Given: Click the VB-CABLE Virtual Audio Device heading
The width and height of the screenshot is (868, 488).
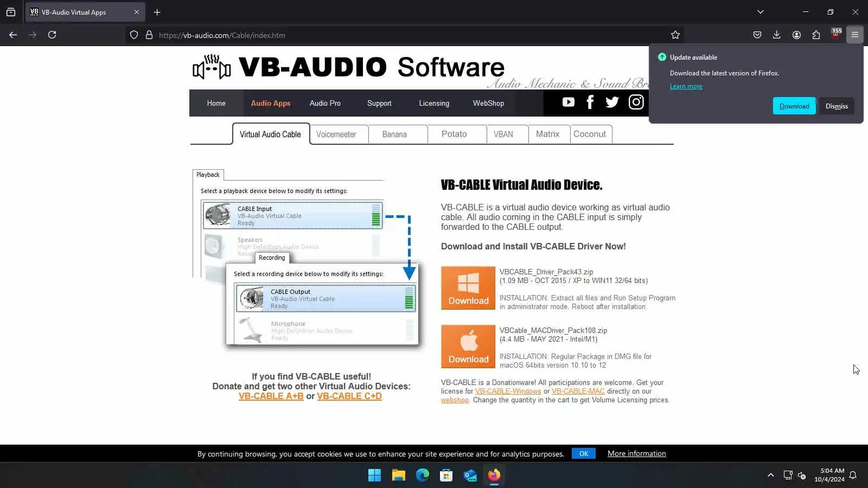Looking at the screenshot, I should [521, 185].
